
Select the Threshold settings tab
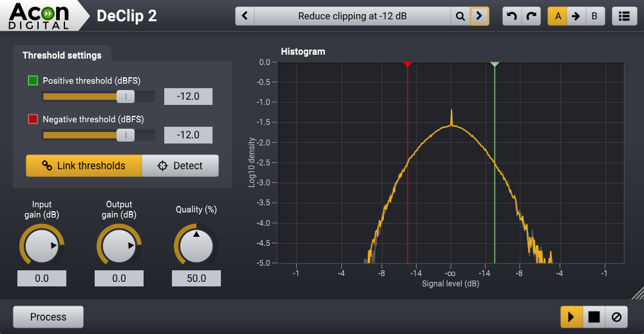point(62,55)
